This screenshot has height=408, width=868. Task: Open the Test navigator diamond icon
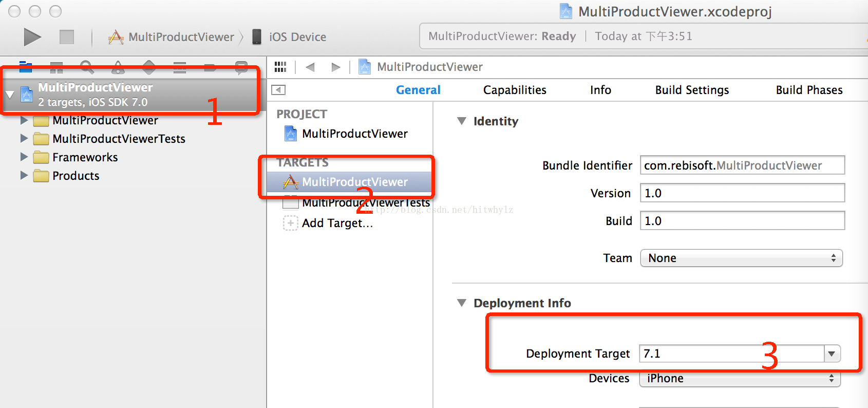[149, 67]
